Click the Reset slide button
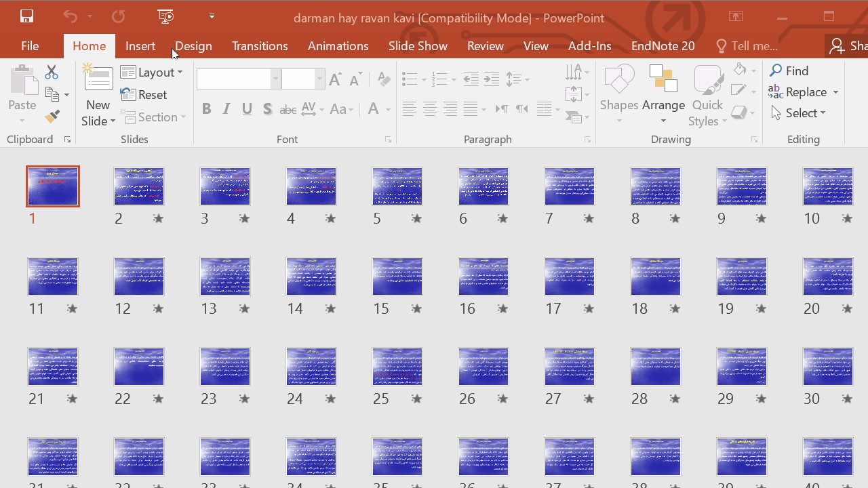The image size is (868, 488). 144,95
